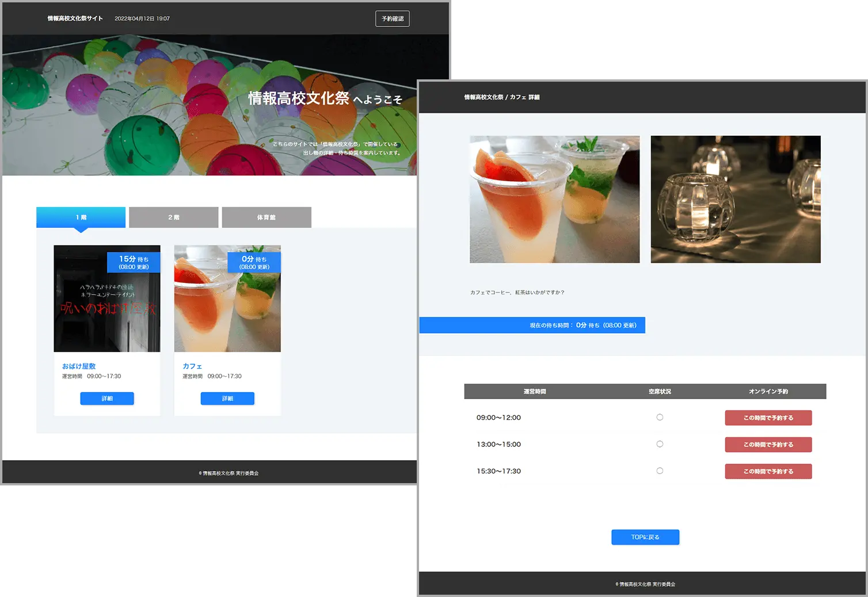Click the カフェ title link
This screenshot has height=597, width=868.
click(192, 366)
